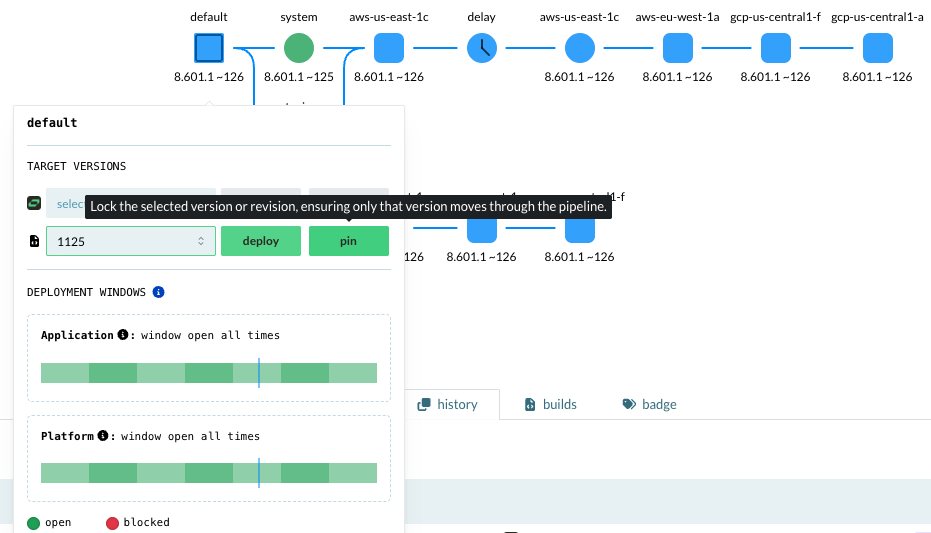Open the delay clock step

[x=482, y=48]
